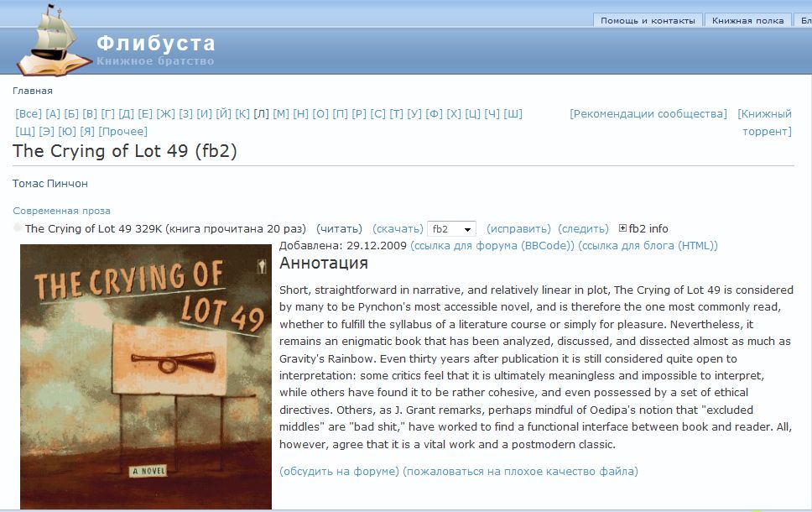This screenshot has width=812, height=512.
Task: Open the Современная проза genre link
Action: tap(61, 211)
